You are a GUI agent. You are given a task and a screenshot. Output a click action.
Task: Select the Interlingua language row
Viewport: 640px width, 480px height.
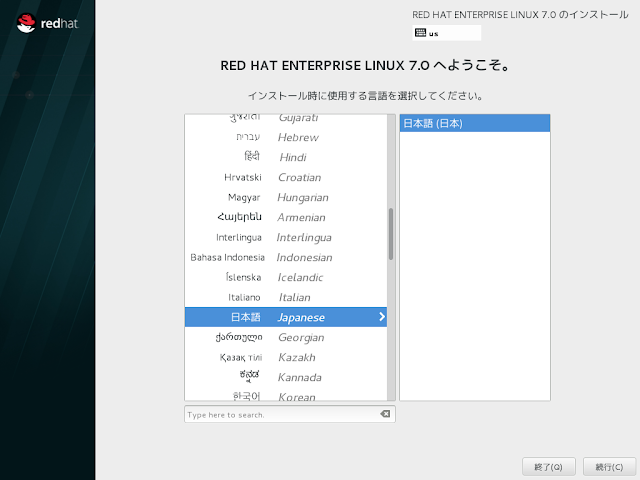(286, 237)
